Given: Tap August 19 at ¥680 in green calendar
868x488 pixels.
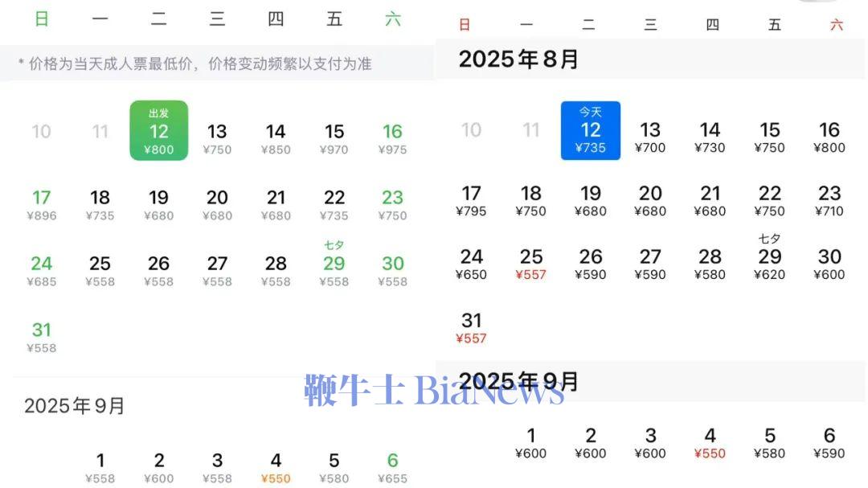Looking at the screenshot, I should coord(159,205).
